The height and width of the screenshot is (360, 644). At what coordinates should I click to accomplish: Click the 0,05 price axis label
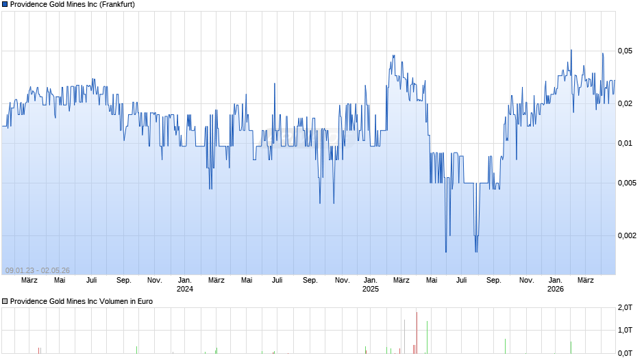(625, 51)
